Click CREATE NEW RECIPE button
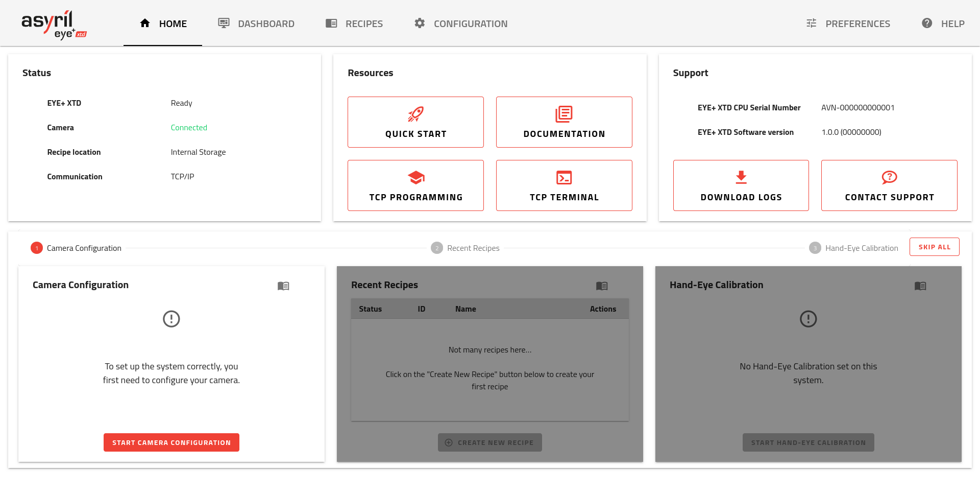The width and height of the screenshot is (980, 493). coord(490,442)
